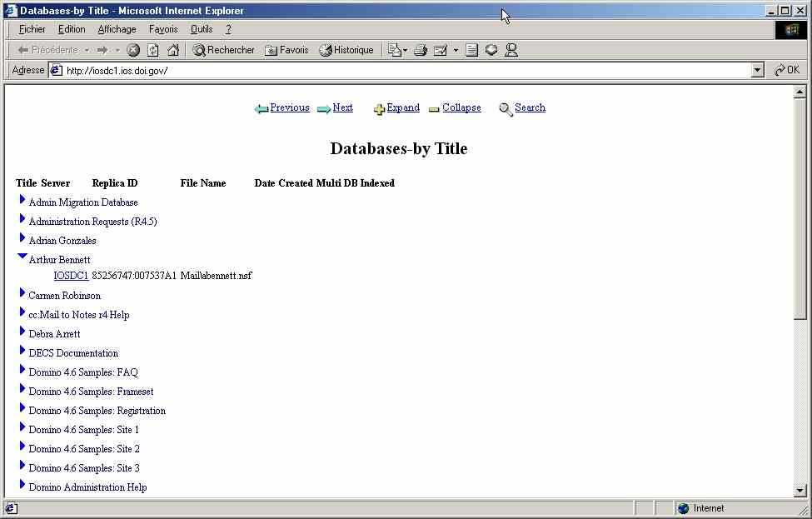Collapse the Arthur Bennett row
The height and width of the screenshot is (519, 812).
(x=22, y=256)
